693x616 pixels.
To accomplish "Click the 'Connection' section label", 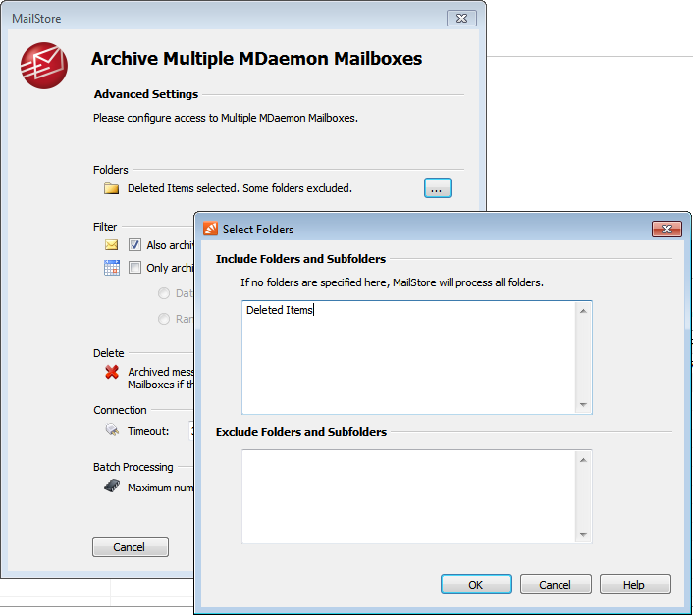I will [x=120, y=410].
